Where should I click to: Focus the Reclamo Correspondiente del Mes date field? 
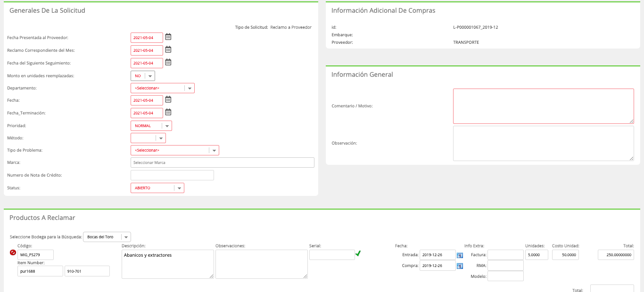point(147,50)
